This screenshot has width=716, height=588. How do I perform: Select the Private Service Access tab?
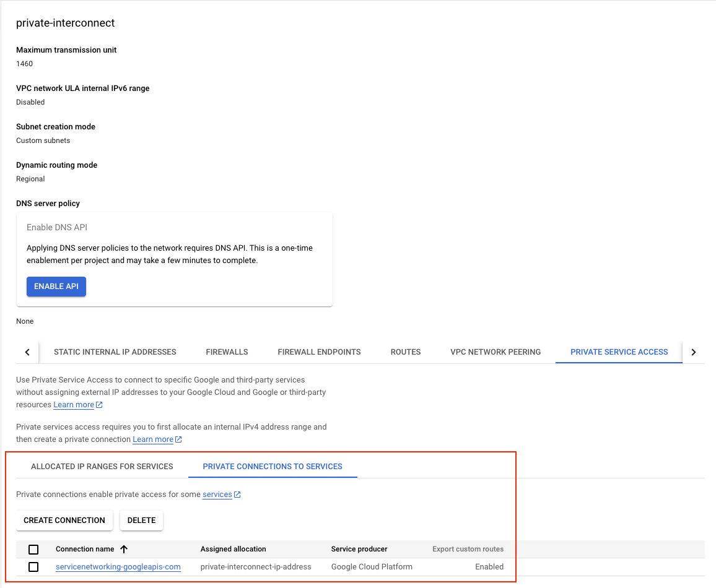(x=619, y=352)
